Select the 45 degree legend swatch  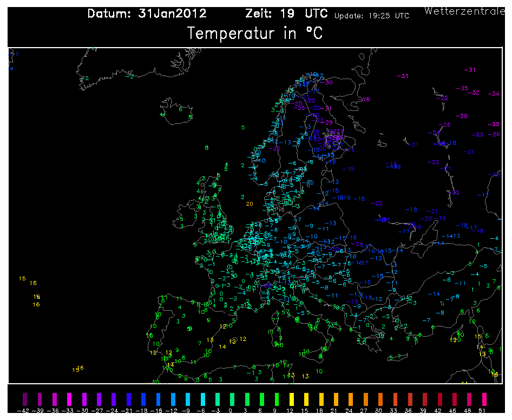tap(455, 399)
